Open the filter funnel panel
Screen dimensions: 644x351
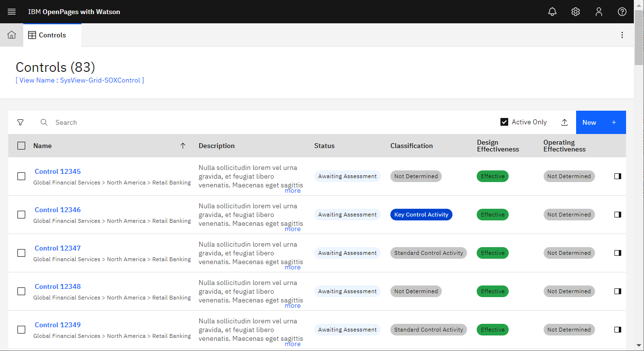click(20, 122)
